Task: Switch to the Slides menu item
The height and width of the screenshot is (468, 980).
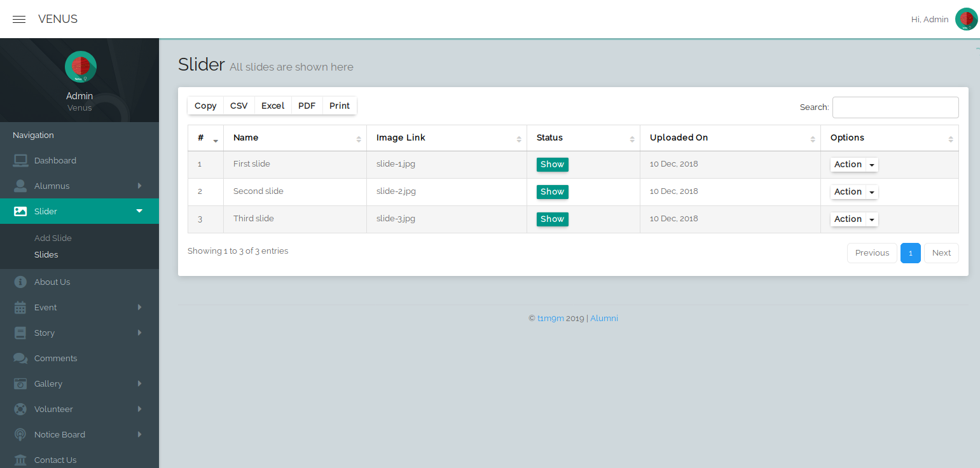Action: click(45, 254)
